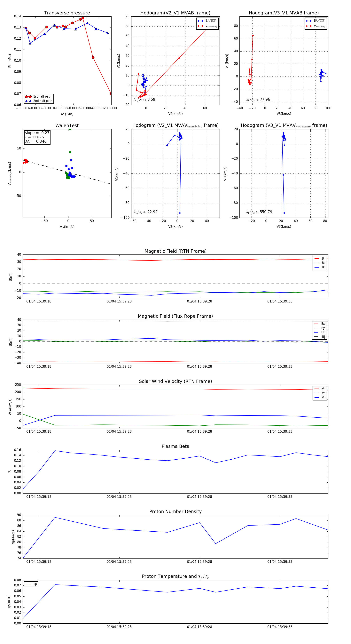Click the 15:39:28 tick label under Plasma Beta
Image resolution: width=351 pixels, height=644 pixels.
click(x=199, y=496)
